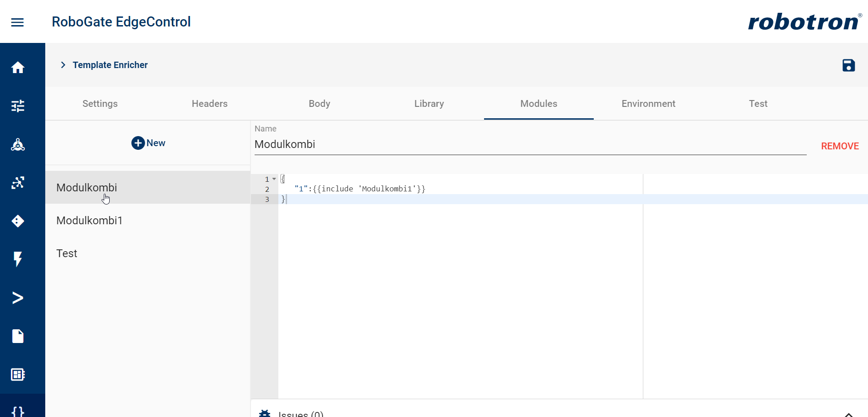Add a New module

pyautogui.click(x=148, y=143)
